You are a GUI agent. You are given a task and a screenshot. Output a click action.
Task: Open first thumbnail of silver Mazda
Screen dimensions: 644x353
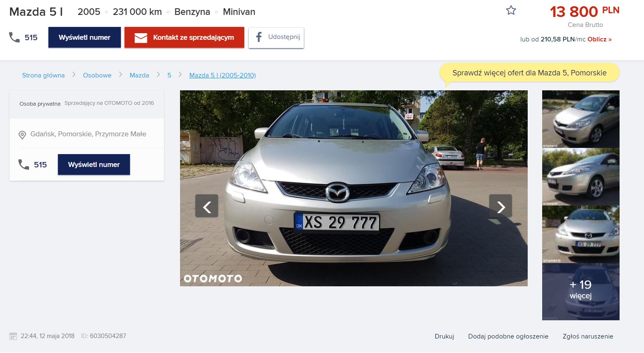[x=581, y=119]
